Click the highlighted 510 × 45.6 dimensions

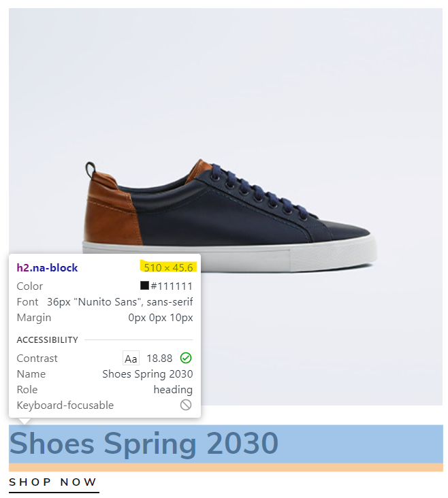click(x=168, y=267)
